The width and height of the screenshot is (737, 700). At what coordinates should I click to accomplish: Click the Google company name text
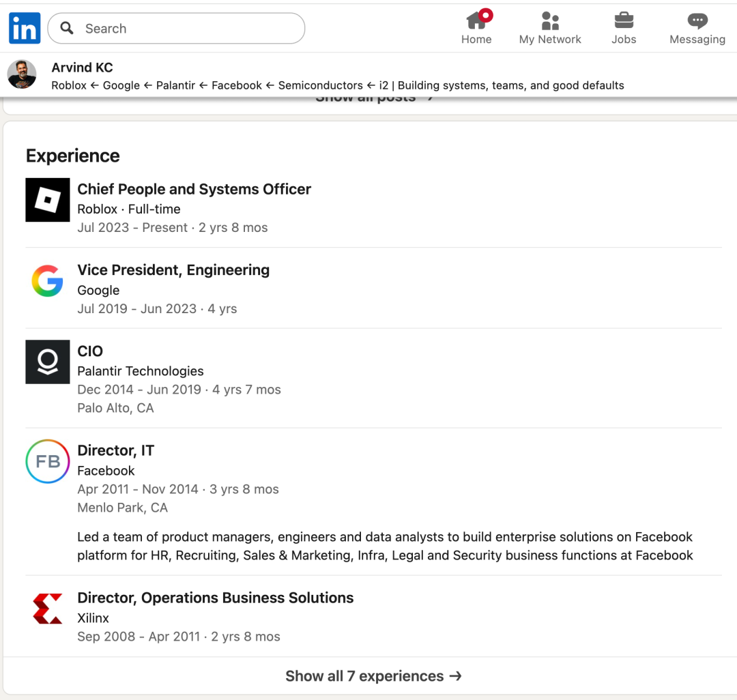[98, 291]
